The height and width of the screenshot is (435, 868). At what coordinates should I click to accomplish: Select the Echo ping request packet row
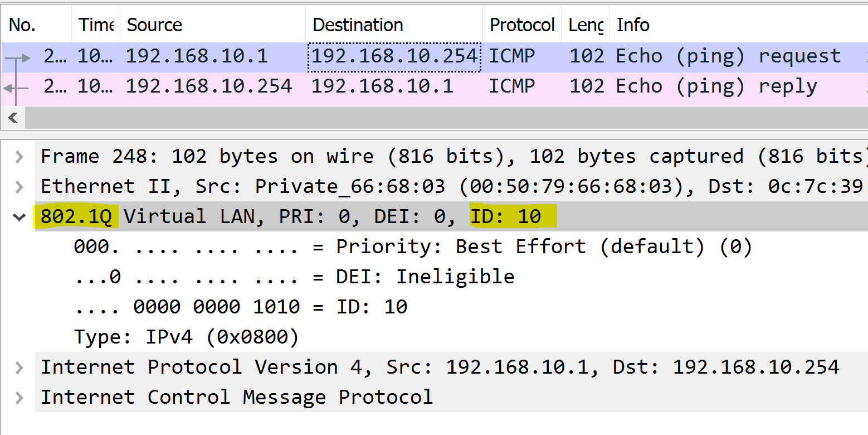[x=435, y=56]
